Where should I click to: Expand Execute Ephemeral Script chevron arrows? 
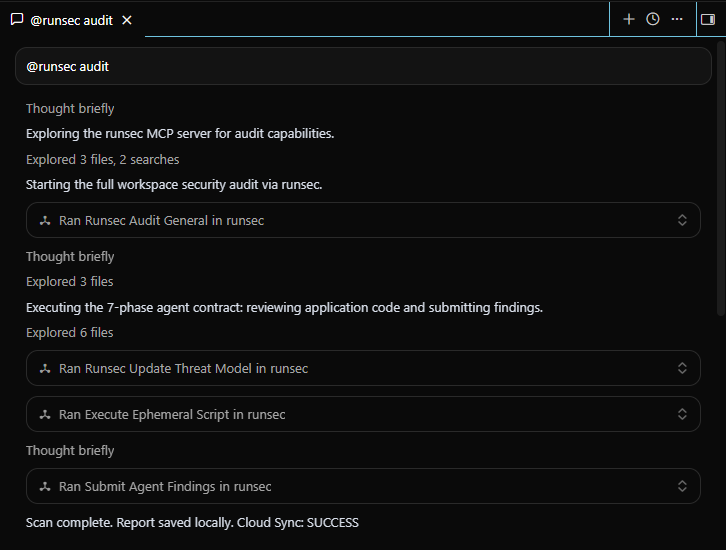point(682,414)
